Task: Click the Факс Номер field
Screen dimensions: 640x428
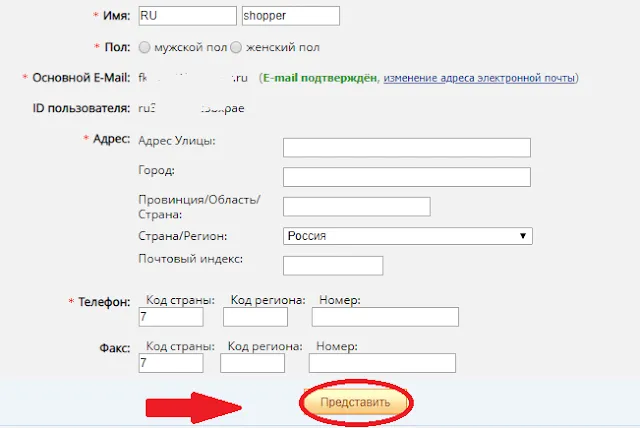Action: [382, 363]
